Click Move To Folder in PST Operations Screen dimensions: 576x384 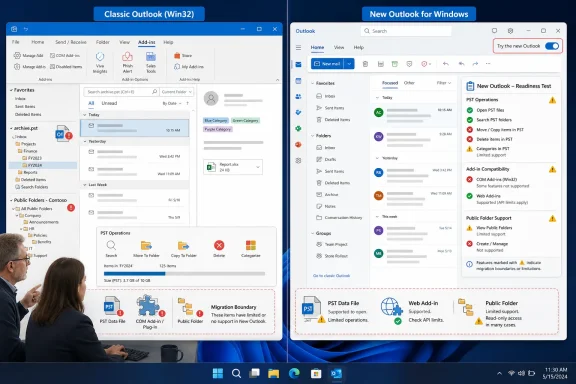point(146,249)
